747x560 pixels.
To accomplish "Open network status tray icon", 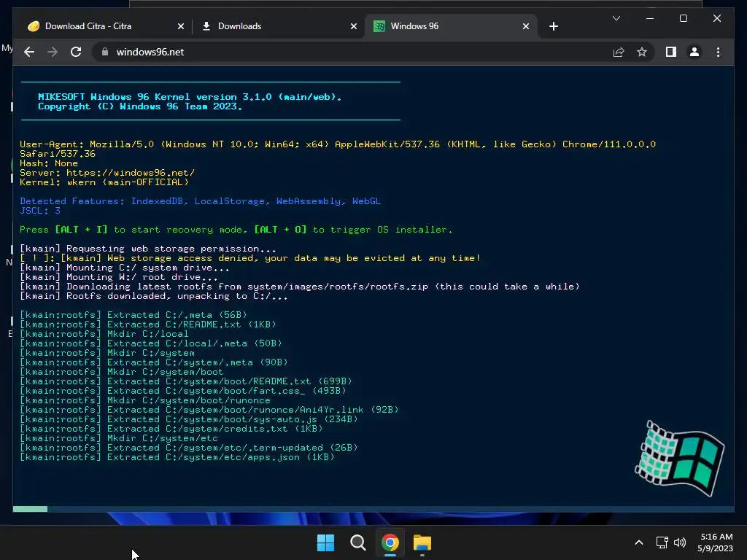I will pos(662,542).
